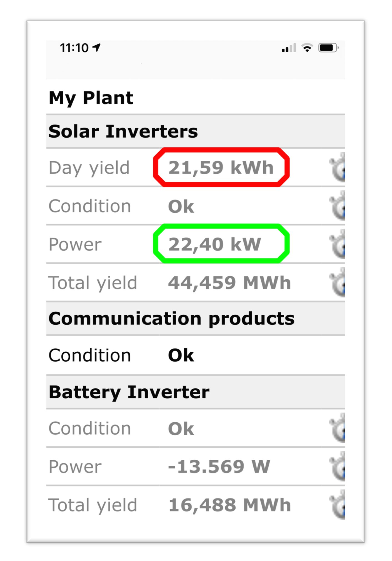392x561 pixels.
Task: Tap the Solar Inverters section header
Action: coord(123,131)
